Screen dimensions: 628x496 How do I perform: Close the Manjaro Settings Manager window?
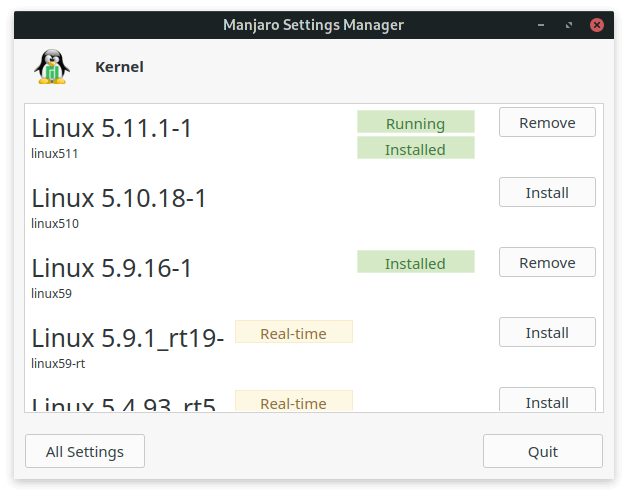pos(596,25)
